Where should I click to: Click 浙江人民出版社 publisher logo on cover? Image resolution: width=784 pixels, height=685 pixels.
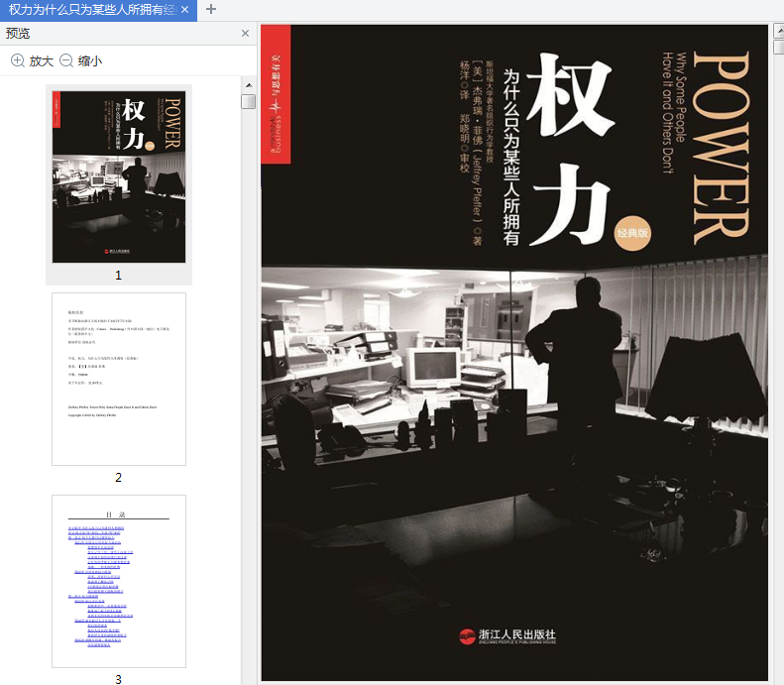click(507, 636)
